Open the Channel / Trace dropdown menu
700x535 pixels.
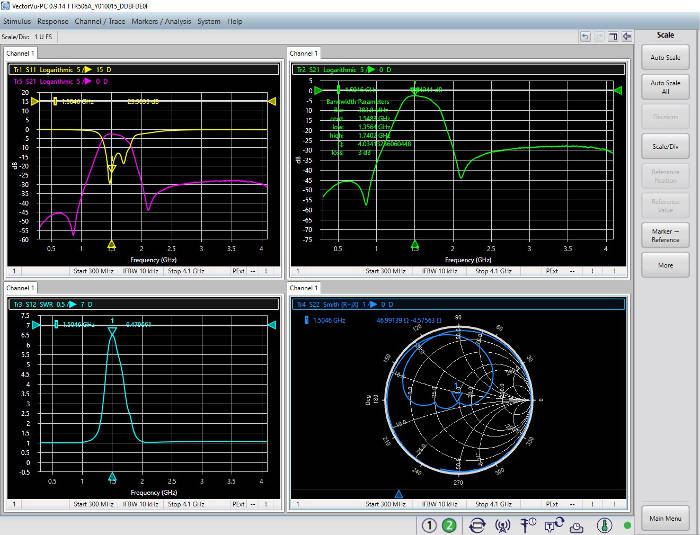[x=102, y=21]
